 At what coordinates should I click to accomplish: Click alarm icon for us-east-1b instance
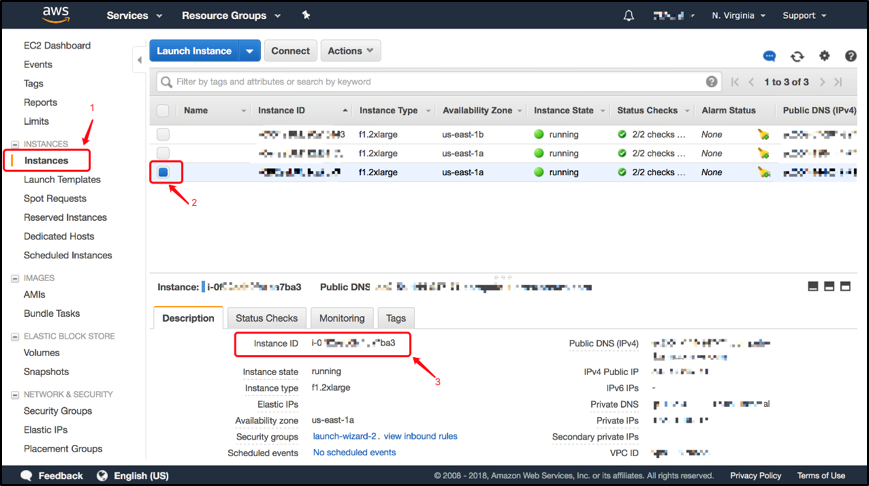(x=764, y=134)
